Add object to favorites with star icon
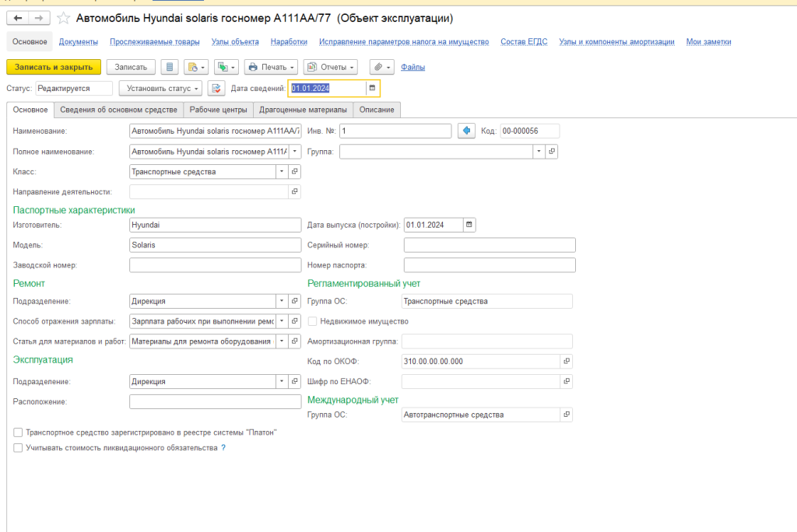Image resolution: width=797 pixels, height=532 pixels. 64,18
